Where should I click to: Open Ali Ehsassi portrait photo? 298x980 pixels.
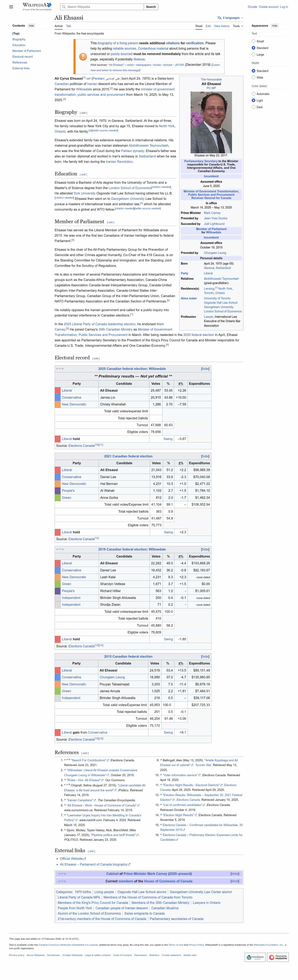(211, 122)
